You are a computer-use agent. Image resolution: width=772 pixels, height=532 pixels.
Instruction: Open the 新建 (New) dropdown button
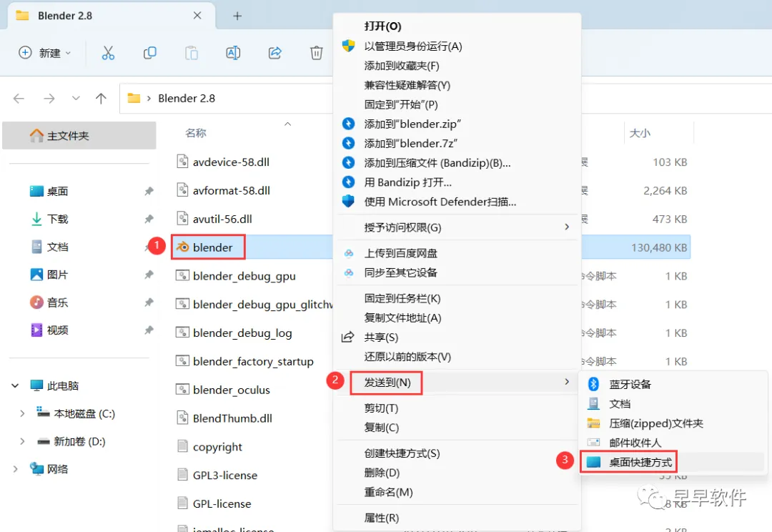point(45,53)
